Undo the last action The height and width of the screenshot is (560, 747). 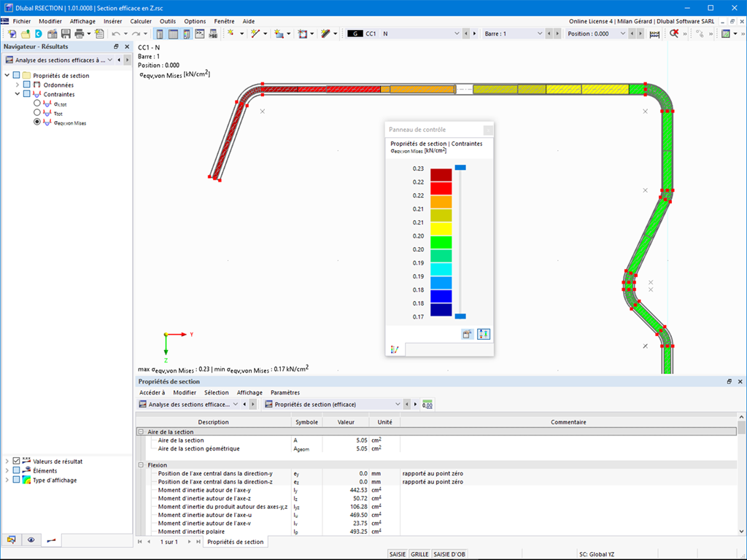[x=116, y=34]
